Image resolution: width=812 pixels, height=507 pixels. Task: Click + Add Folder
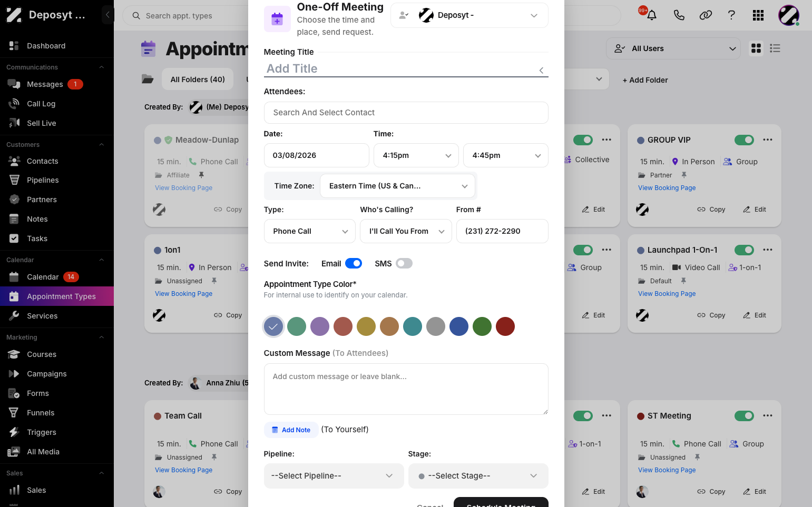coord(645,80)
